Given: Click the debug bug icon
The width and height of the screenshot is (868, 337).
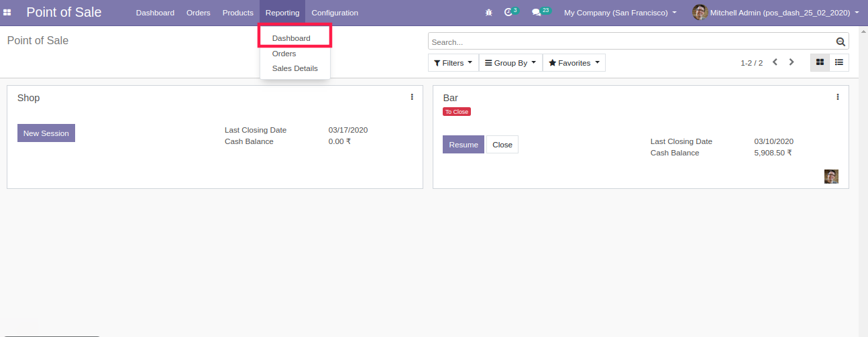Looking at the screenshot, I should click(488, 13).
